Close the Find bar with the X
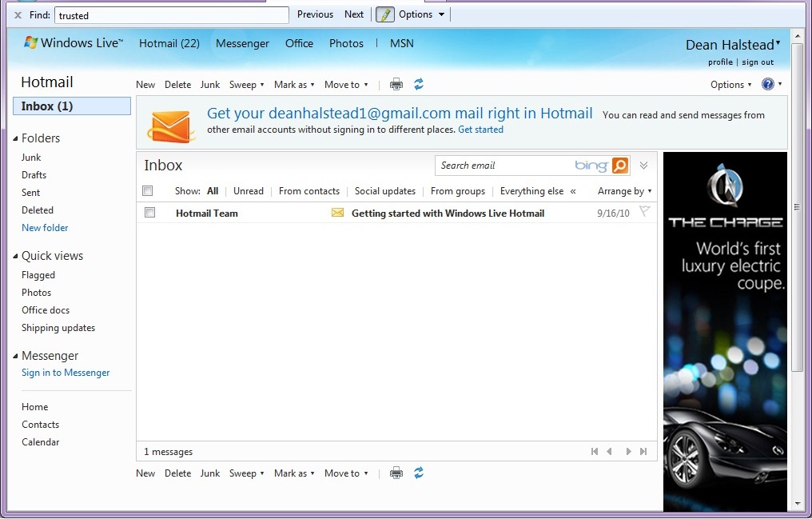This screenshot has width=812, height=519. tap(18, 15)
